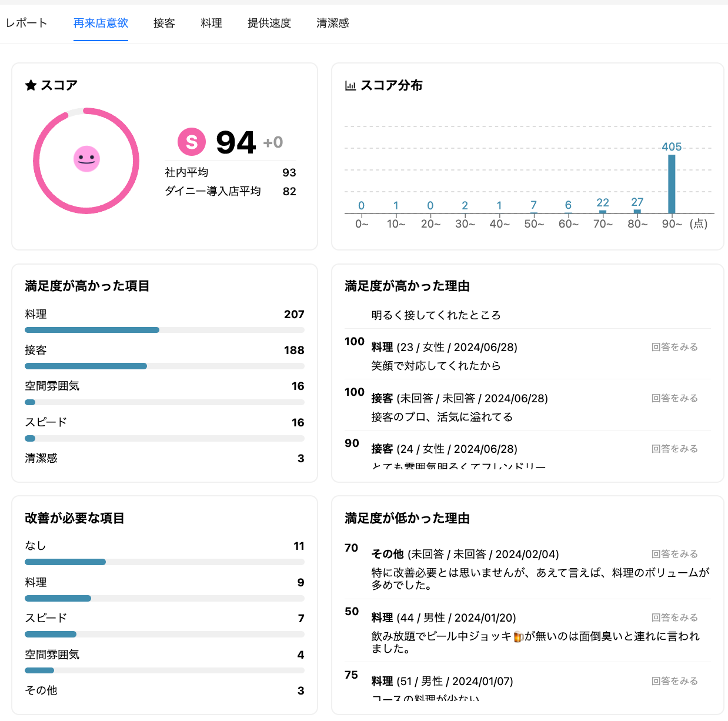The width and height of the screenshot is (728, 721).
Task: Click the 清潔感 row in 満足度が高かった項目
Action: coord(165,458)
